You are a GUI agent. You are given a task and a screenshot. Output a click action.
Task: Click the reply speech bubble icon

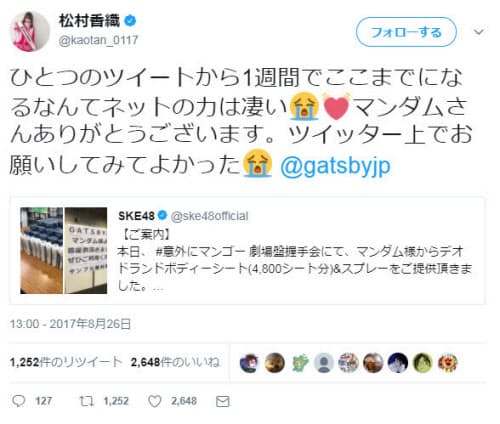tap(18, 401)
